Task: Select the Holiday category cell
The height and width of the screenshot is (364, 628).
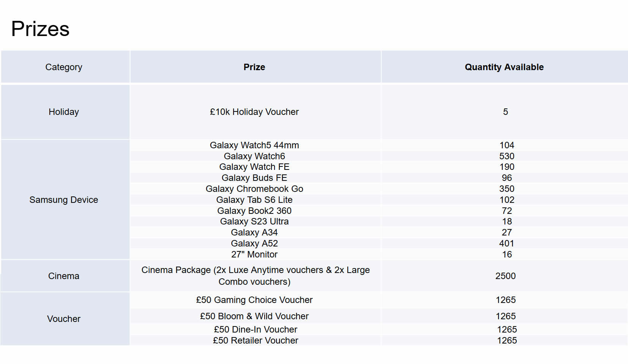Action: (64, 112)
